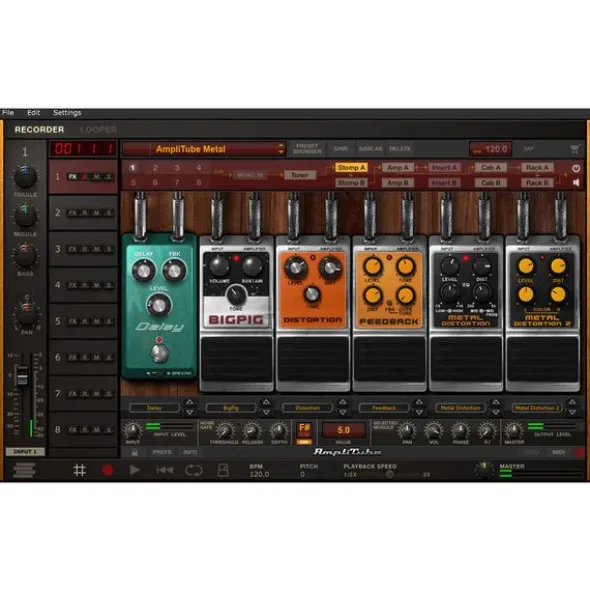Click the transport MASTER volume knob
590x591 pixels.
pos(484,470)
